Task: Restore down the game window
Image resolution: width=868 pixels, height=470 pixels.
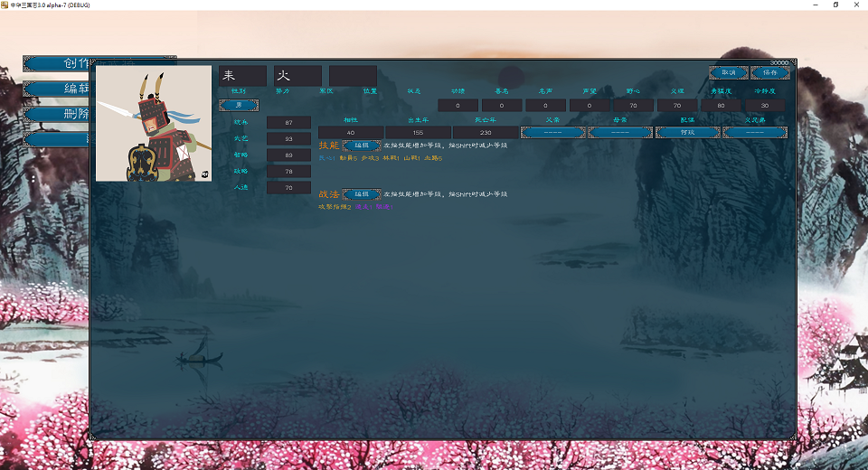Action: point(835,5)
